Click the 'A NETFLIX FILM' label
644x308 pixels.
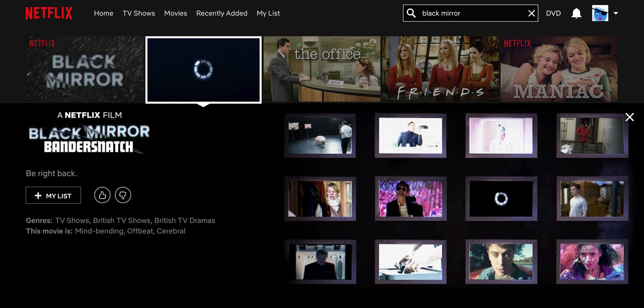click(90, 115)
